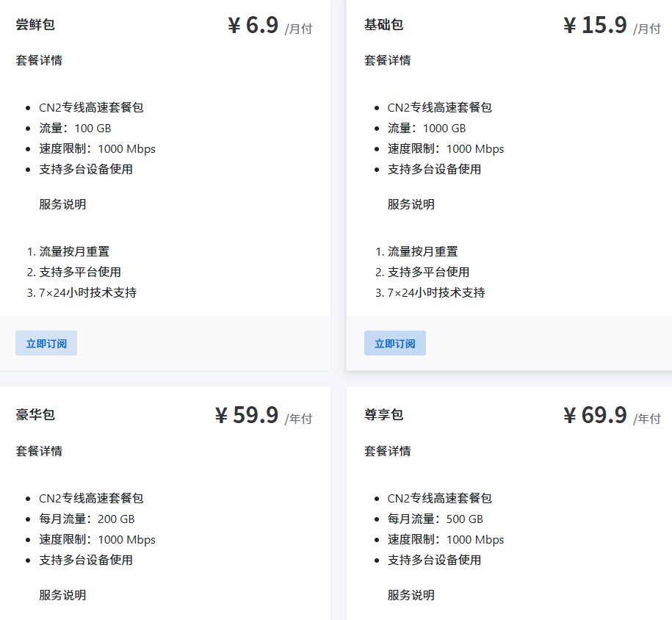Viewport: 672px width, 620px height.
Task: Click the ¥15.9 monthly price
Action: pos(596,26)
